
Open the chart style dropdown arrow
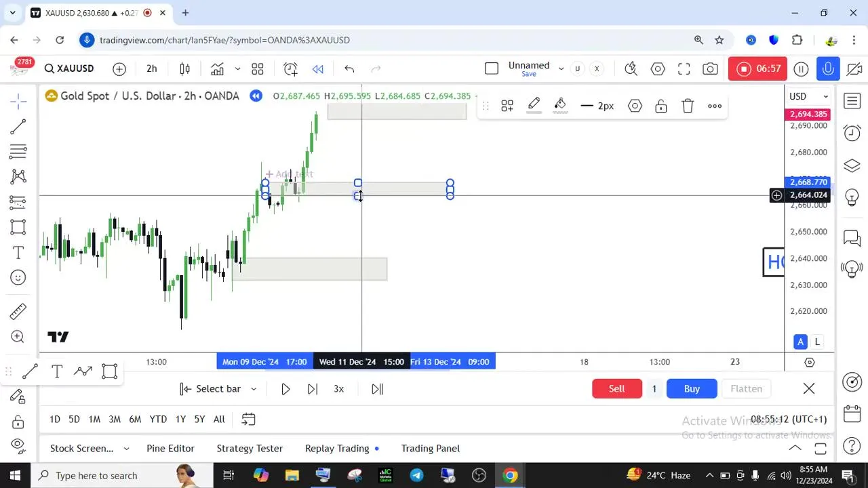(237, 68)
